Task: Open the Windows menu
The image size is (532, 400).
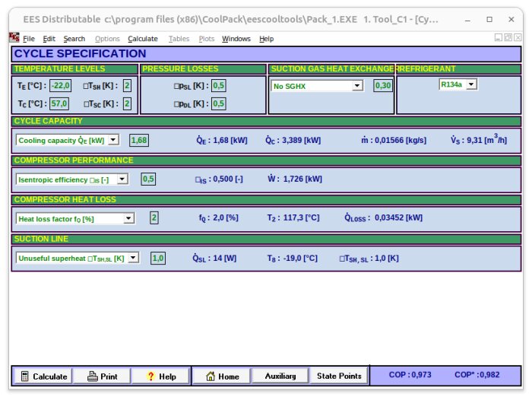Action: click(x=236, y=39)
